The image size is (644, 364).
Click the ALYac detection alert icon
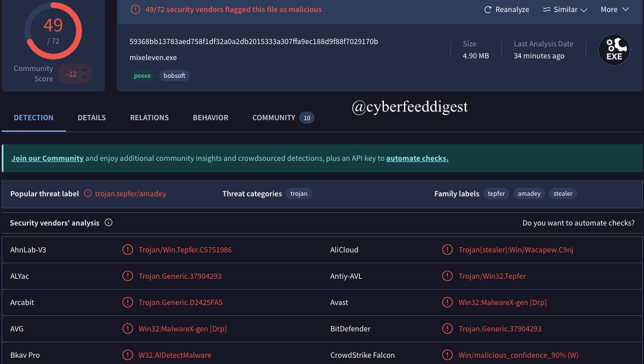128,276
